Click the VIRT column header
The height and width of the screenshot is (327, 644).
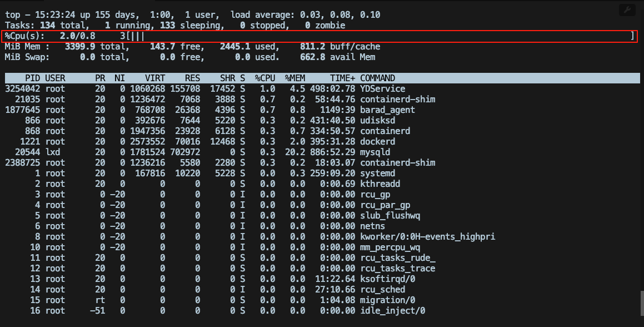tap(154, 78)
